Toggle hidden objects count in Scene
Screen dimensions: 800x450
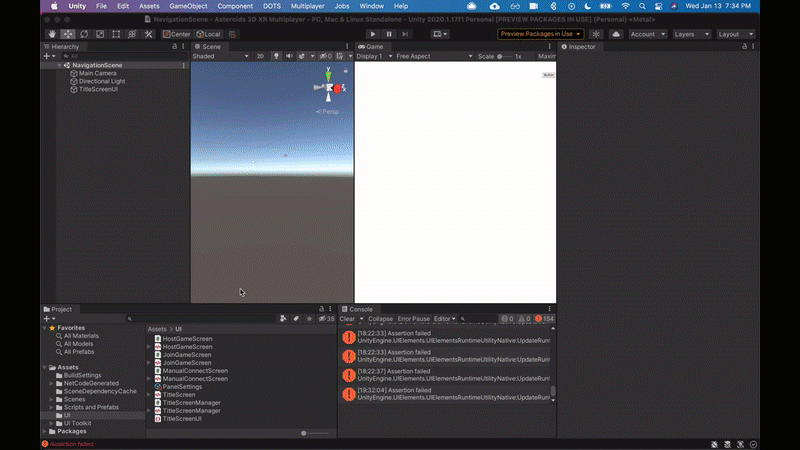pyautogui.click(x=326, y=56)
